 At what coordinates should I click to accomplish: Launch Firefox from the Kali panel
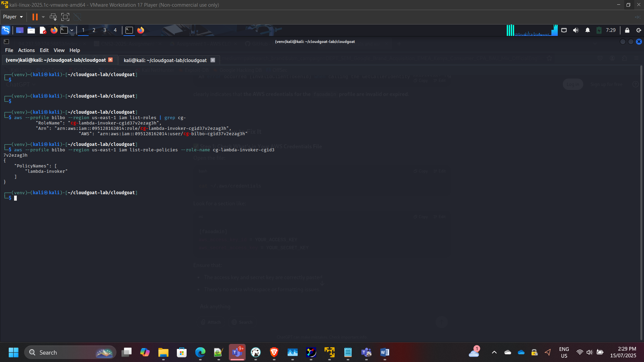[x=54, y=30]
